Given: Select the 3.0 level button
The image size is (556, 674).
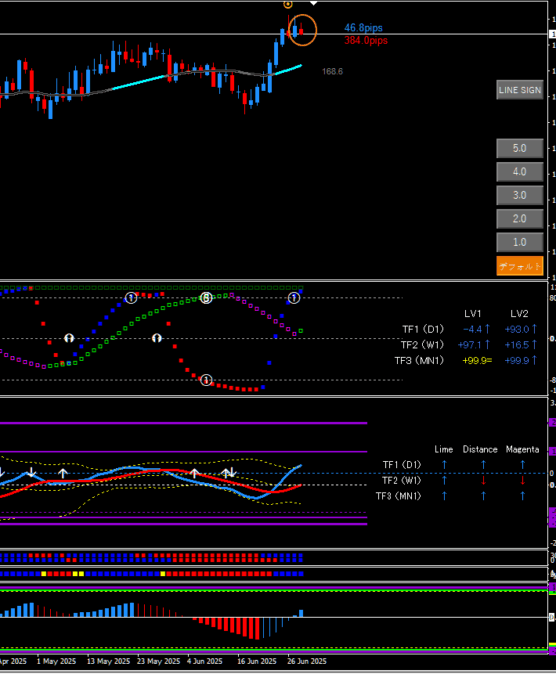Looking at the screenshot, I should coord(519,195).
